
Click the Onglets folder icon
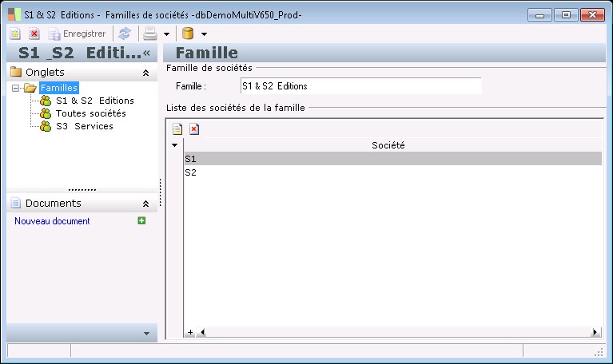pyautogui.click(x=16, y=72)
